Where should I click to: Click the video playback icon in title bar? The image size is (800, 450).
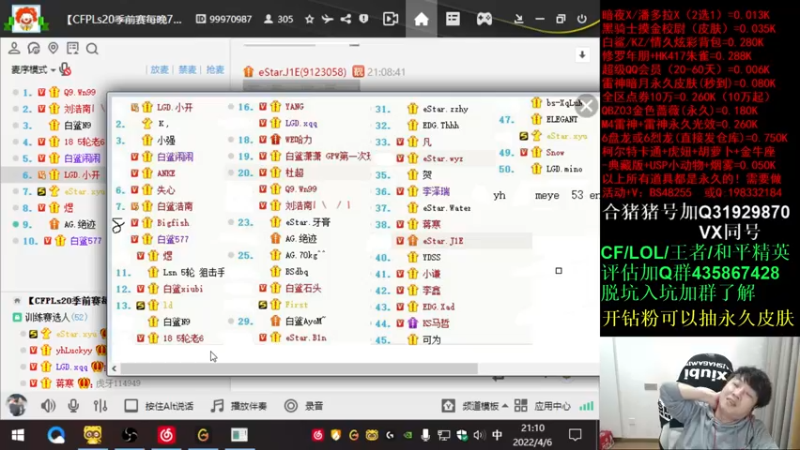coord(390,19)
